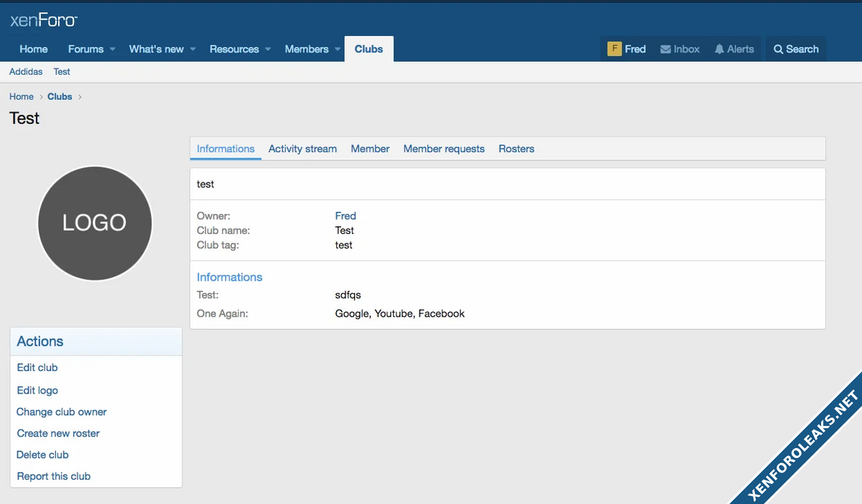
Task: Click the round LOGO club image
Action: click(94, 223)
